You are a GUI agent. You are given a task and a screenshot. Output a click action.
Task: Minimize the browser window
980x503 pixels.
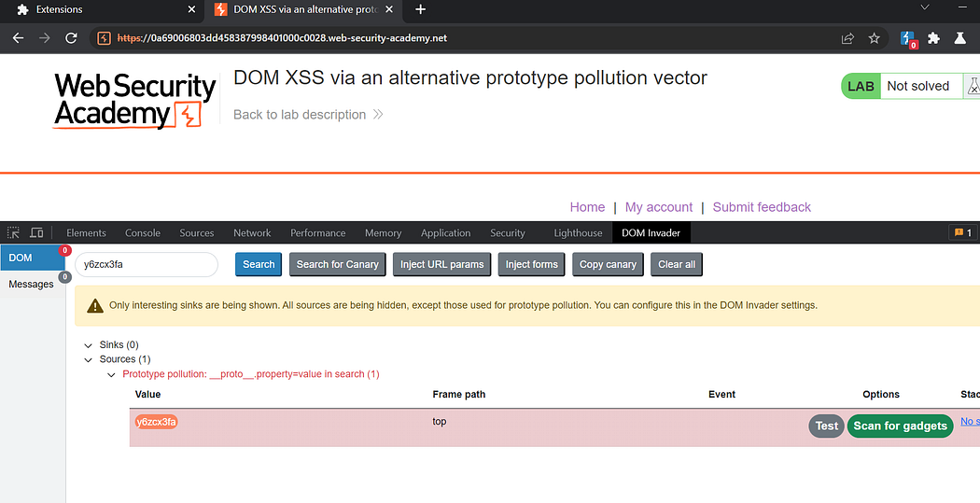962,7
